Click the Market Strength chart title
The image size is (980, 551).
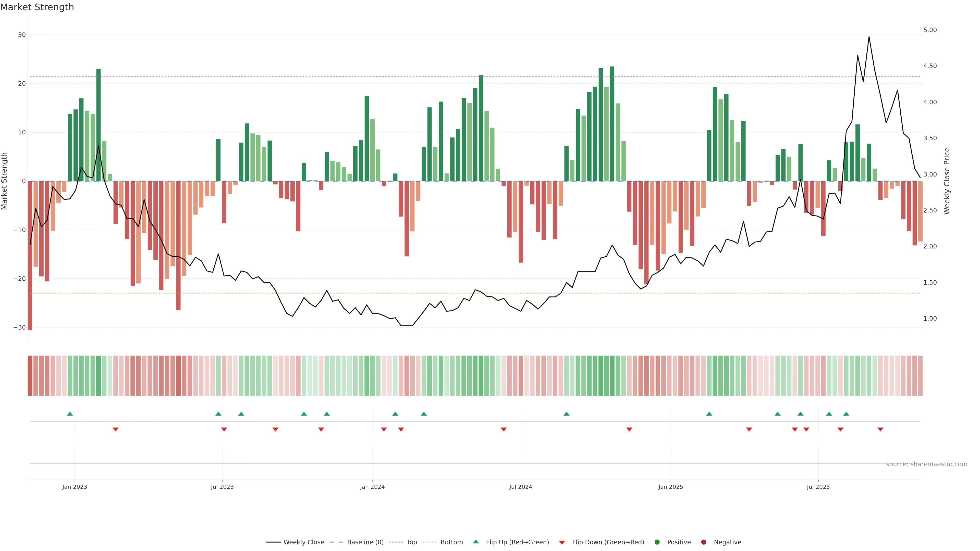click(x=37, y=7)
